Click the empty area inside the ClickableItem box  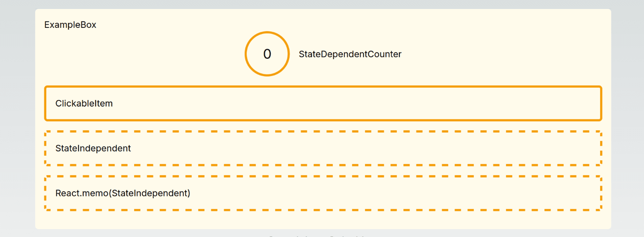coord(369,103)
